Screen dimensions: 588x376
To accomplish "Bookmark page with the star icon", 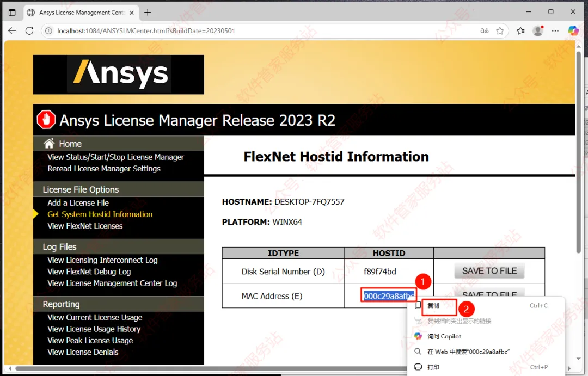I will pyautogui.click(x=500, y=30).
